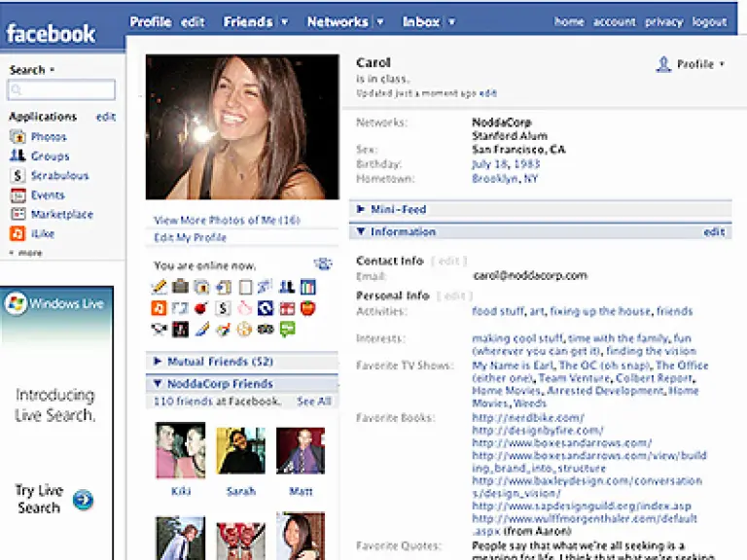Click the online status icon beside 'You are online now'

[323, 264]
